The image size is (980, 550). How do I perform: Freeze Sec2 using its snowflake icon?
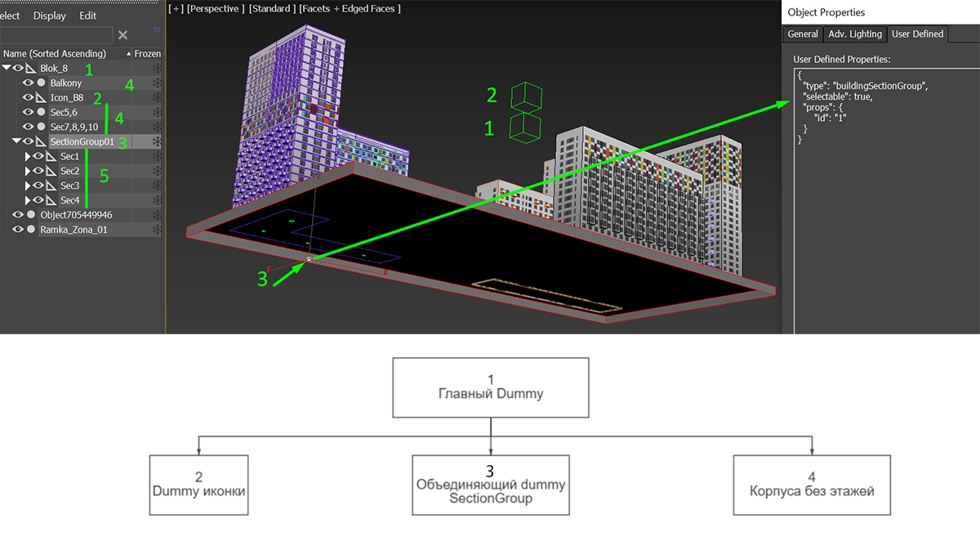(x=157, y=171)
